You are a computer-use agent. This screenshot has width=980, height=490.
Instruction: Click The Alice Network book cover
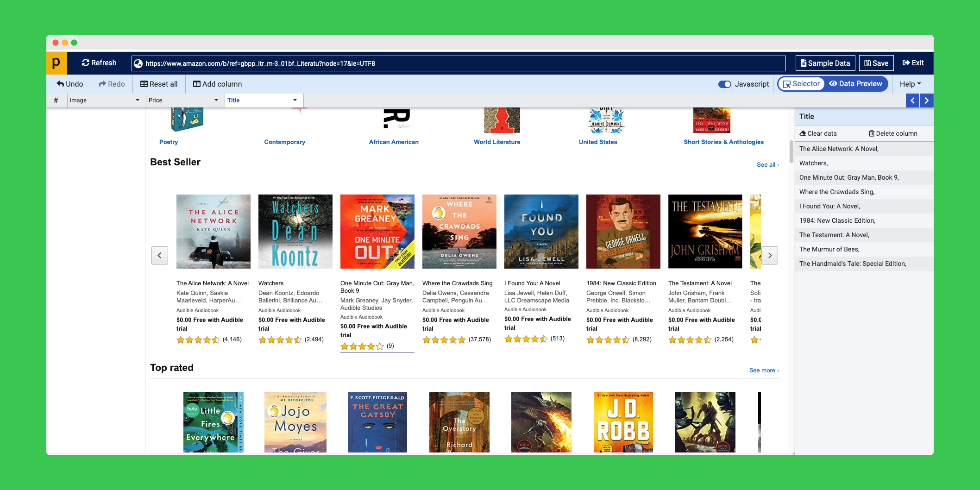[214, 232]
